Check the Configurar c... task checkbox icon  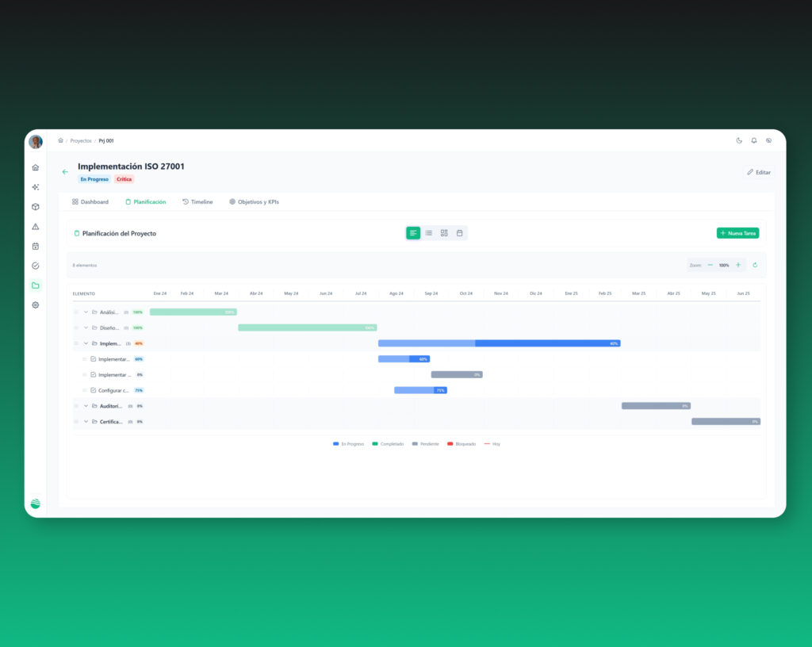click(x=94, y=390)
